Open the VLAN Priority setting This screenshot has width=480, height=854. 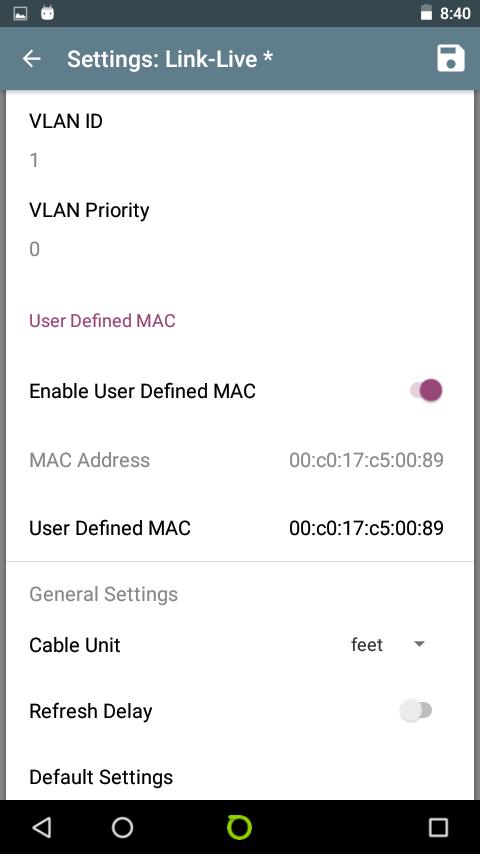240,229
